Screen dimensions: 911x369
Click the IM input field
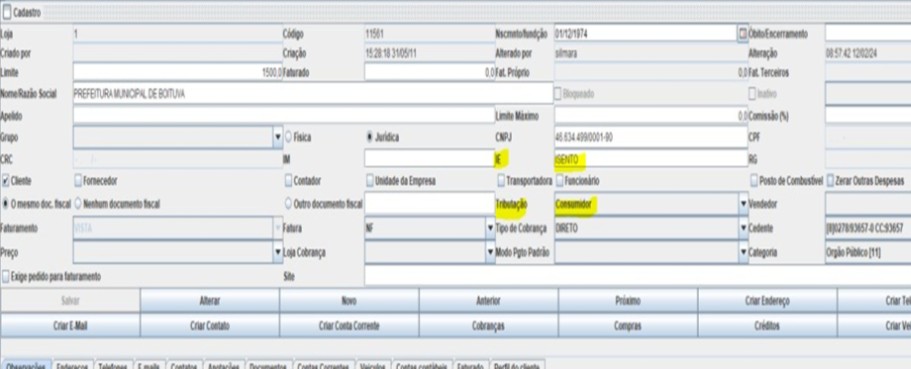coord(429,158)
